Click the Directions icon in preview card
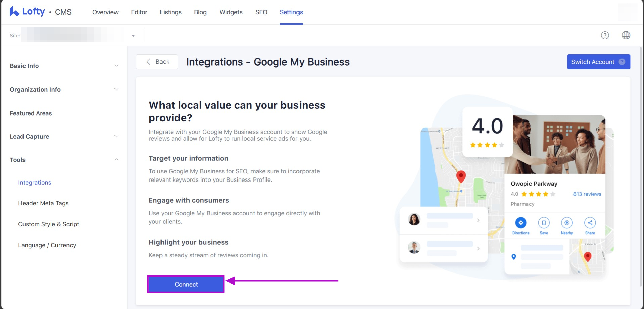Viewport: 644px width, 309px height. [x=520, y=223]
